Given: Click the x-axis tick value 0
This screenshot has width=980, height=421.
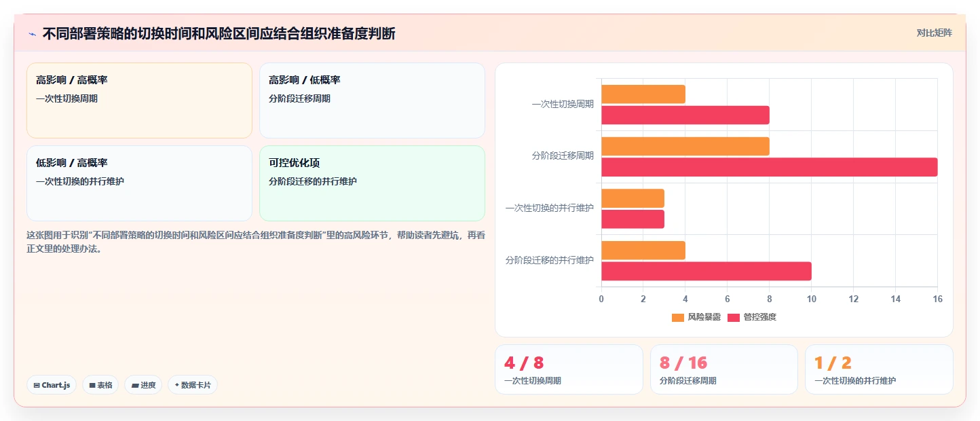Looking at the screenshot, I should (601, 299).
